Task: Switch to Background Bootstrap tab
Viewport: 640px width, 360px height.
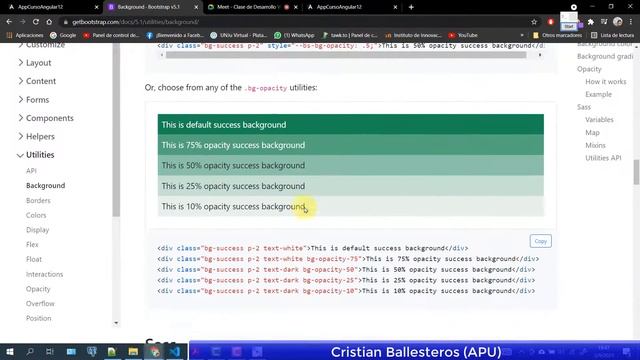Action: pos(152,7)
